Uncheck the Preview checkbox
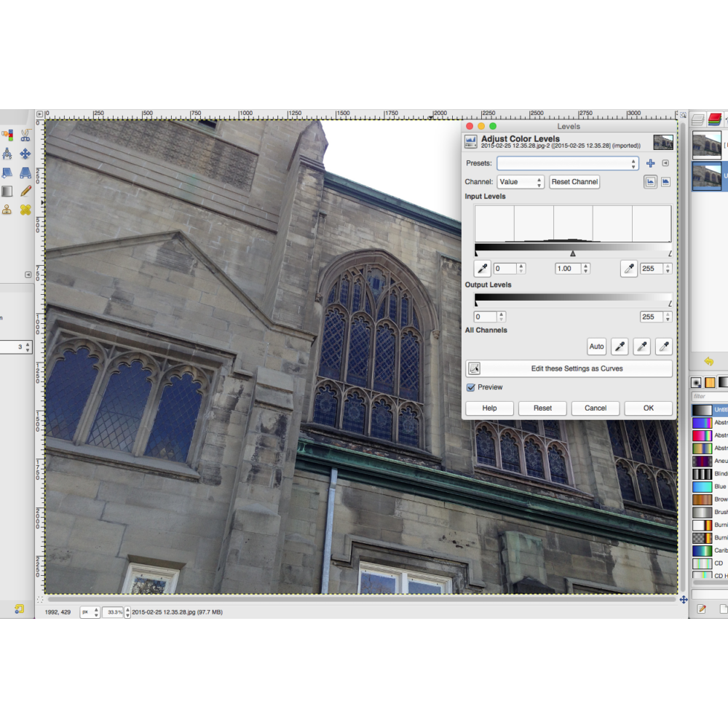The height and width of the screenshot is (728, 728). [x=471, y=387]
